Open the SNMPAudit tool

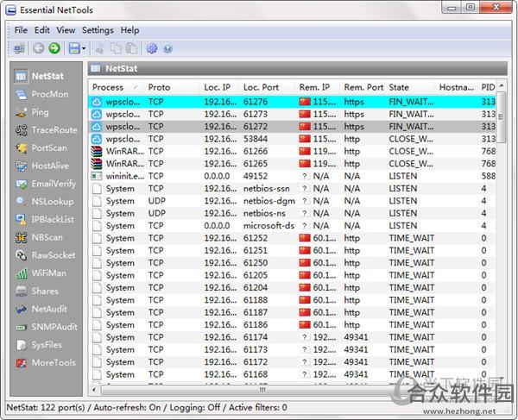point(47,327)
